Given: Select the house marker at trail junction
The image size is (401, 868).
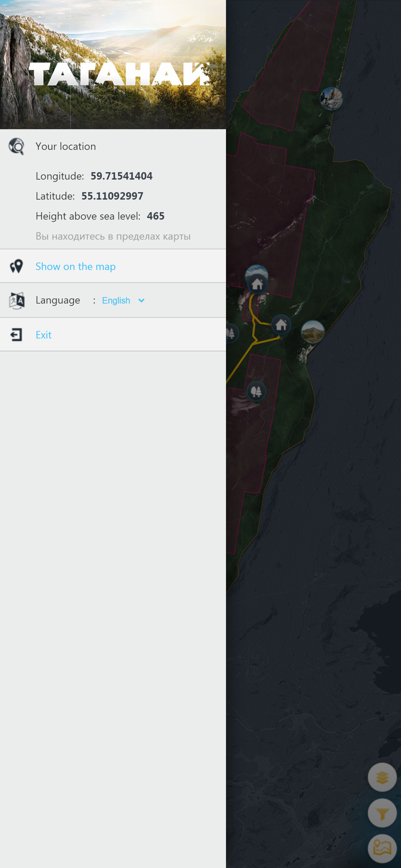Looking at the screenshot, I should point(281,324).
